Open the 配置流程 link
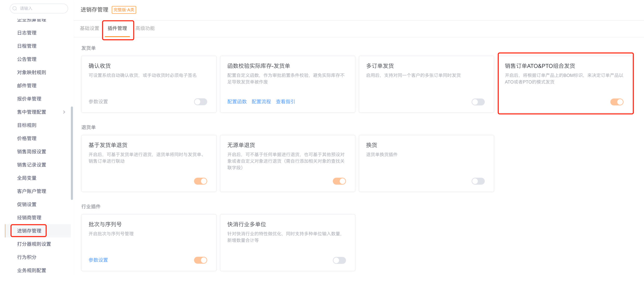Screen dimensions: 644x282 point(261,102)
